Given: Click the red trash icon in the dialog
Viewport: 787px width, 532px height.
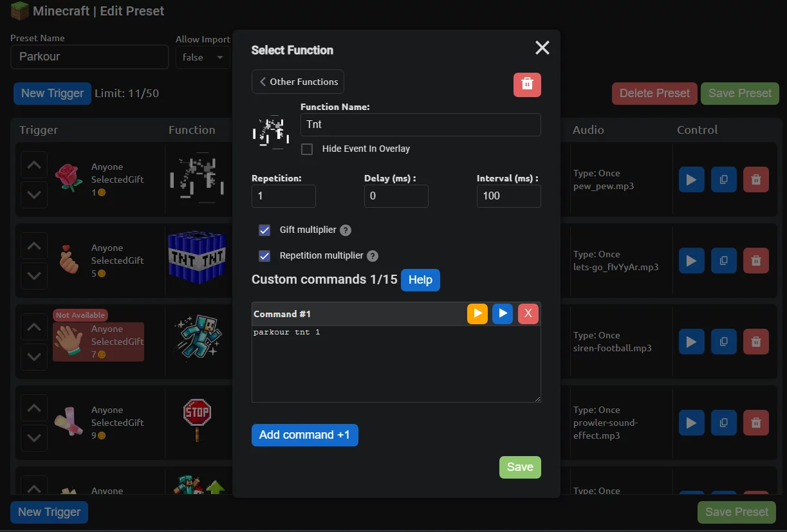Looking at the screenshot, I should (527, 85).
